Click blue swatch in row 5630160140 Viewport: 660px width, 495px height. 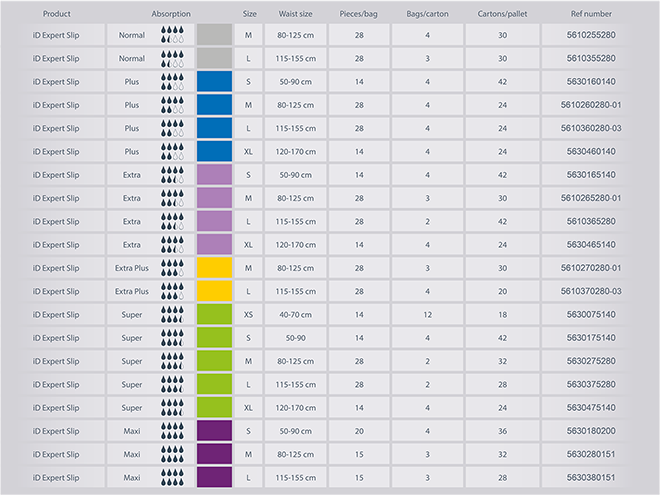click(x=214, y=81)
